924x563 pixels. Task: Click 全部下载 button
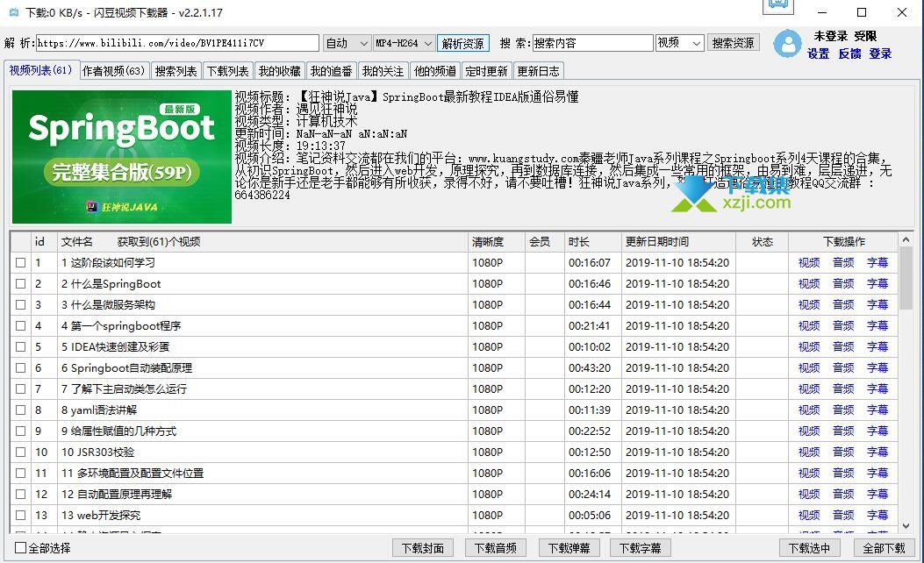[884, 548]
